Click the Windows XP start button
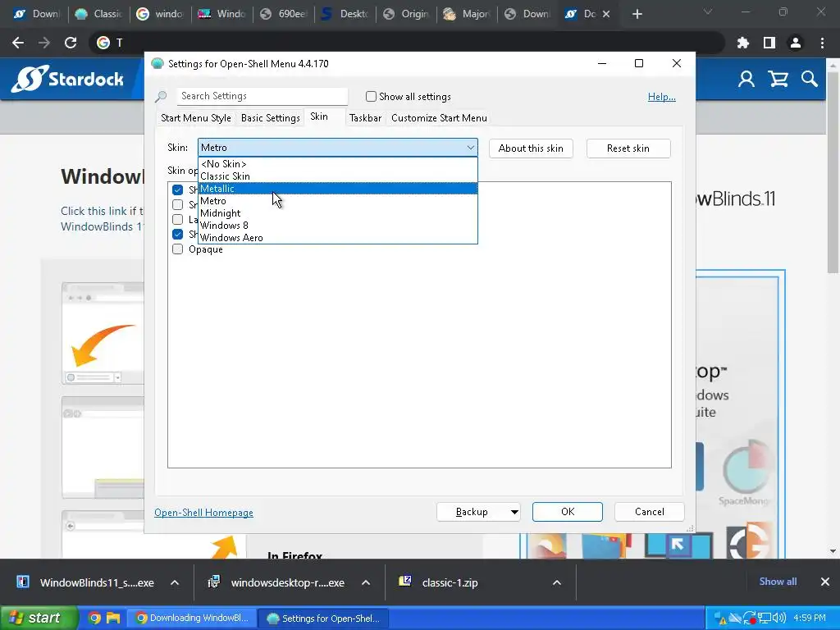The height and width of the screenshot is (630, 840). (x=38, y=619)
